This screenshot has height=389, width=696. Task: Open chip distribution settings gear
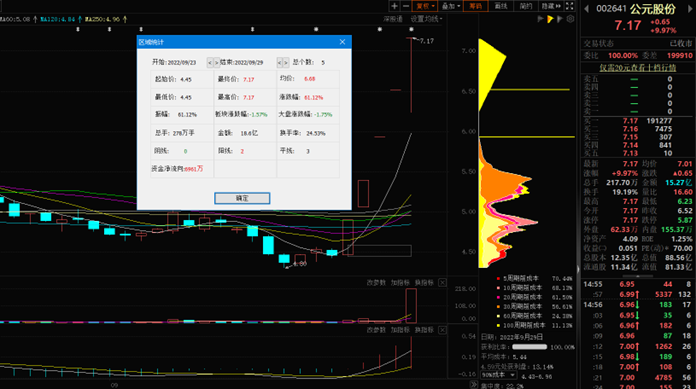click(x=570, y=19)
